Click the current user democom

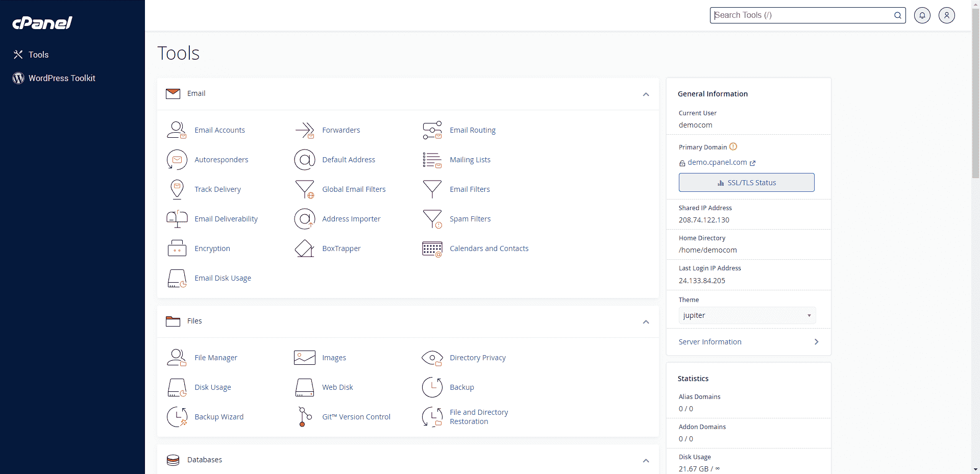(695, 125)
